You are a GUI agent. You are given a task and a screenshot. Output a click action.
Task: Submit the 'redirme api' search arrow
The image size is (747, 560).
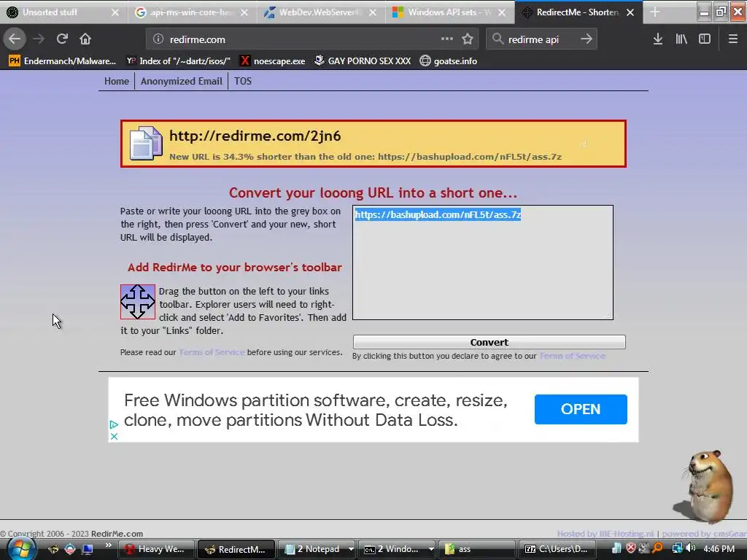point(587,39)
